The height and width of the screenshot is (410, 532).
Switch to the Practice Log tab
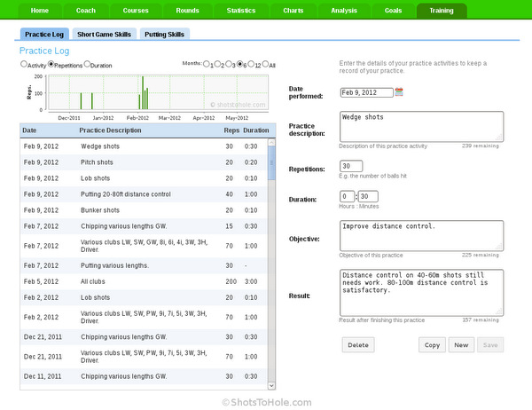44,34
